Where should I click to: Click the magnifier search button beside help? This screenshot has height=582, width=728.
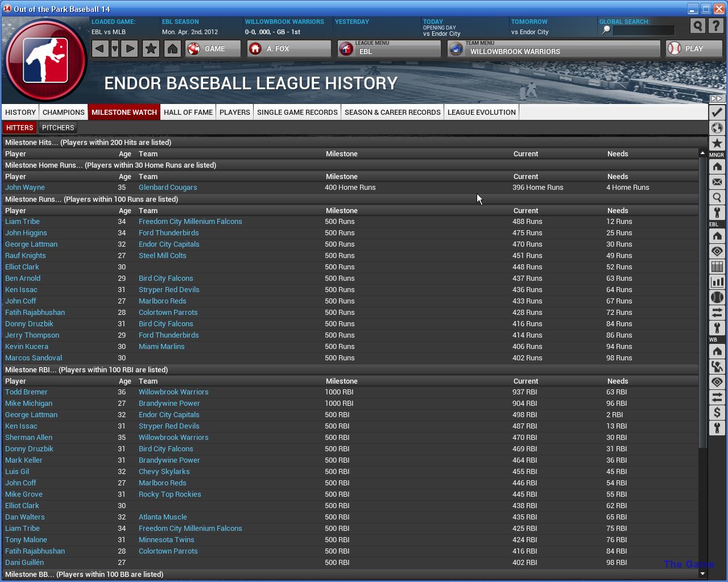[697, 26]
